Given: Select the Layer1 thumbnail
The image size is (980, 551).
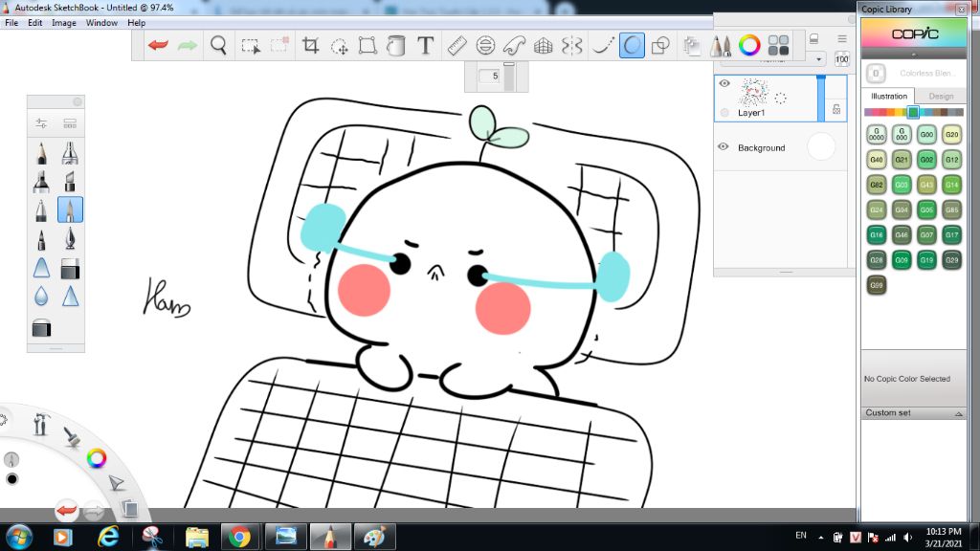Looking at the screenshot, I should coord(754,93).
